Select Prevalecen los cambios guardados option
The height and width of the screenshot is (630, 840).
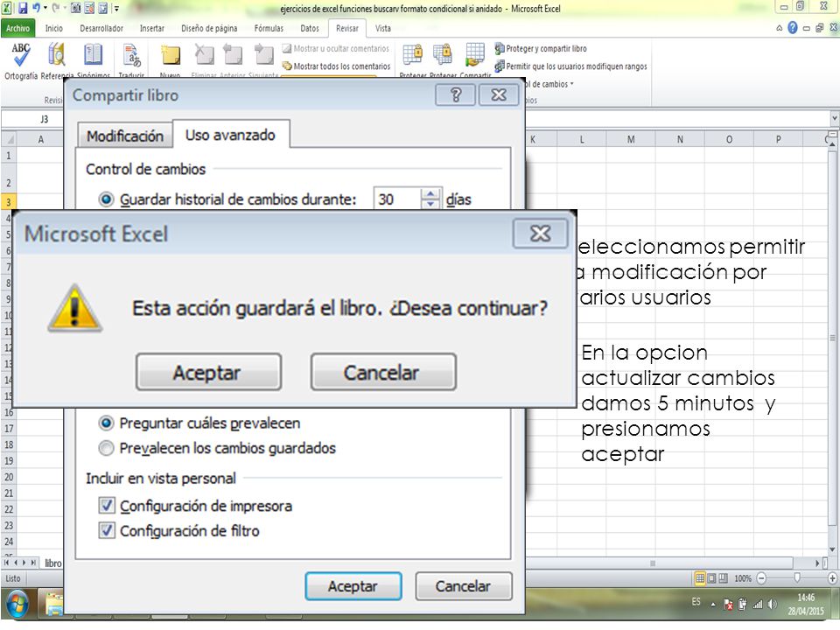click(107, 448)
